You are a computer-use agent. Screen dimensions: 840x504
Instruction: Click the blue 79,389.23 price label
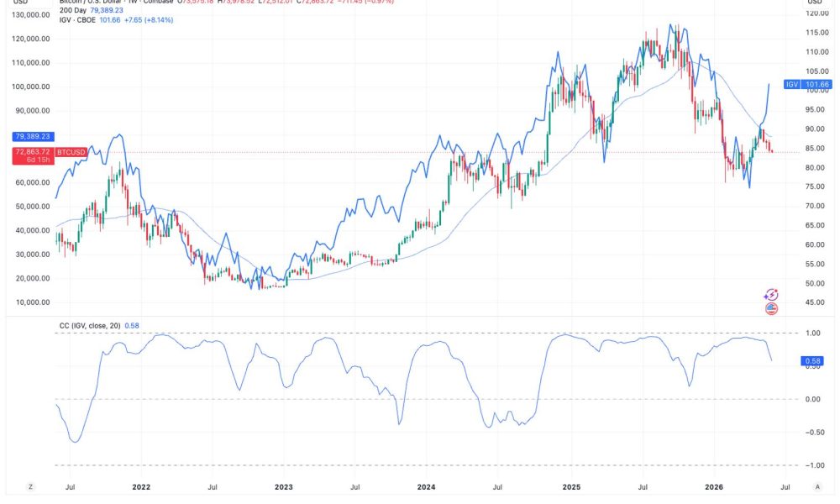(33, 137)
